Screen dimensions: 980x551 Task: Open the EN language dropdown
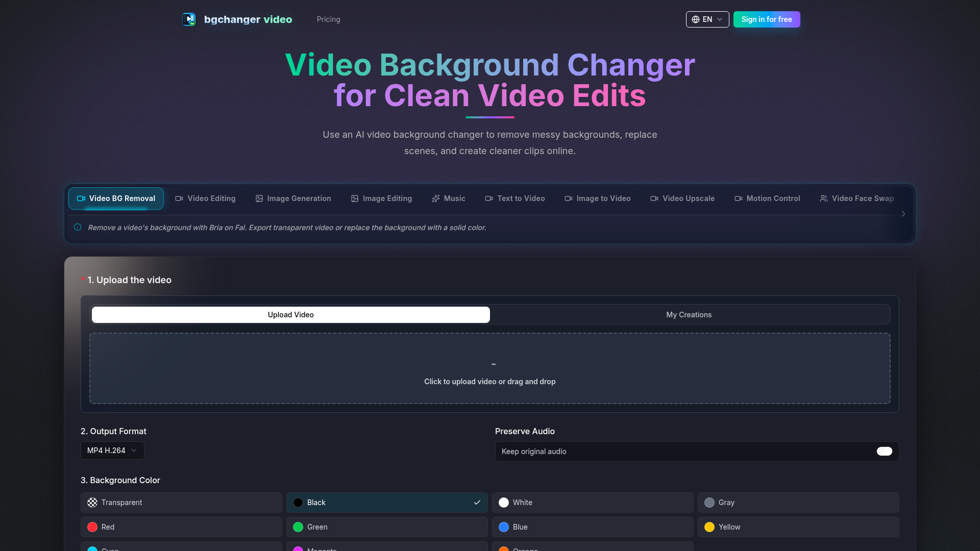pyautogui.click(x=707, y=19)
